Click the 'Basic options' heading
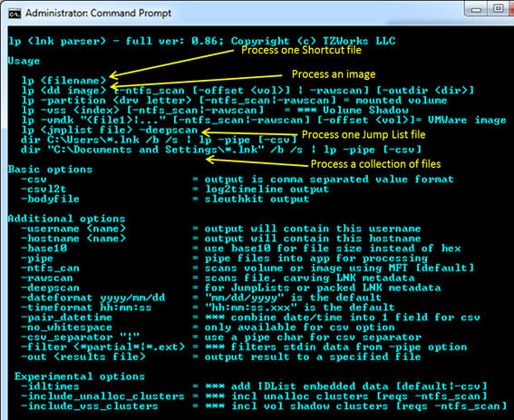 (x=50, y=170)
